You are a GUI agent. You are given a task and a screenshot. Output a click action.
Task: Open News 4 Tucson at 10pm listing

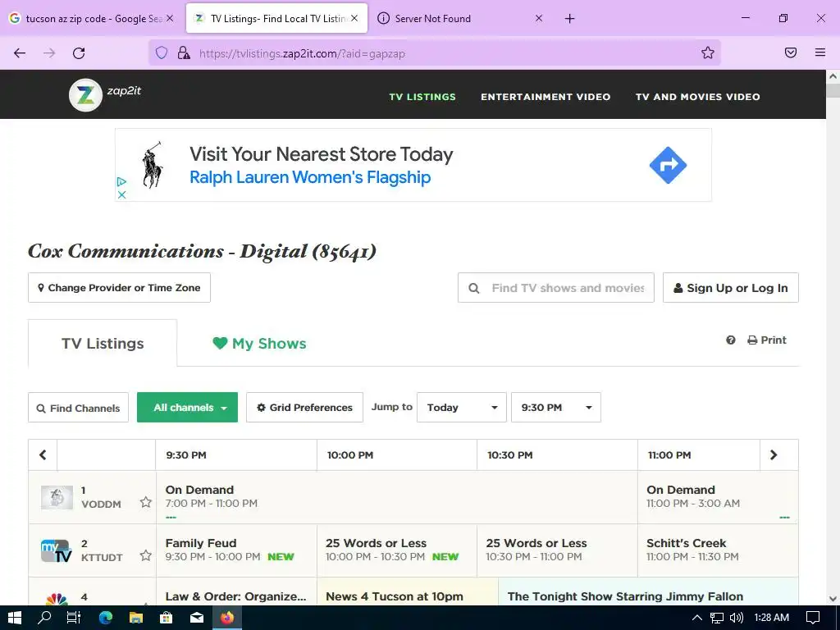pyautogui.click(x=408, y=591)
